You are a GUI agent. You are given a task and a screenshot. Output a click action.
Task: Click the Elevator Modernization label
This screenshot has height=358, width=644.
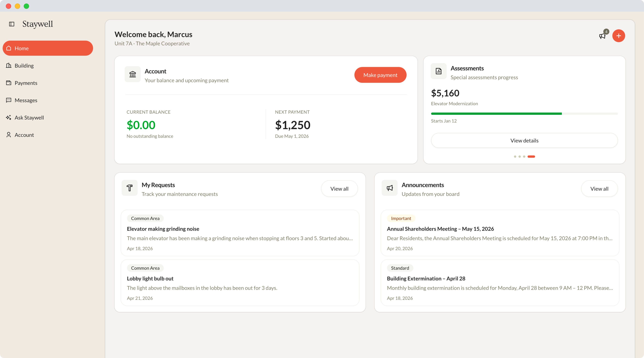pyautogui.click(x=454, y=104)
